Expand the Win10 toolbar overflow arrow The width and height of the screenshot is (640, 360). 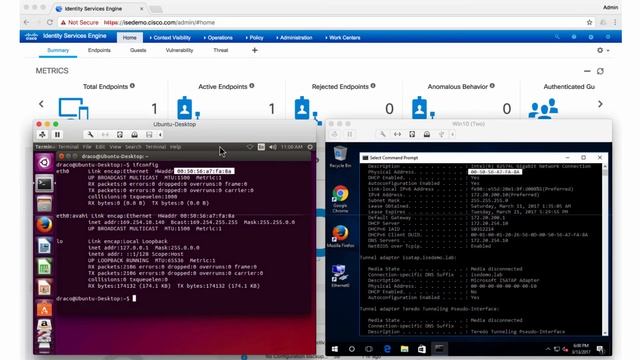[452, 134]
